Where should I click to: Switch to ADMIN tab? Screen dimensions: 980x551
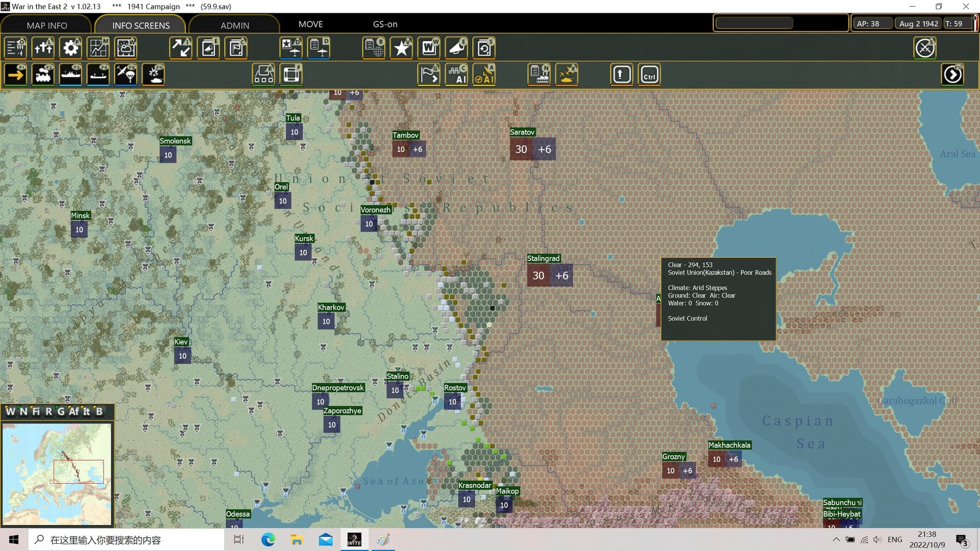pyautogui.click(x=235, y=25)
